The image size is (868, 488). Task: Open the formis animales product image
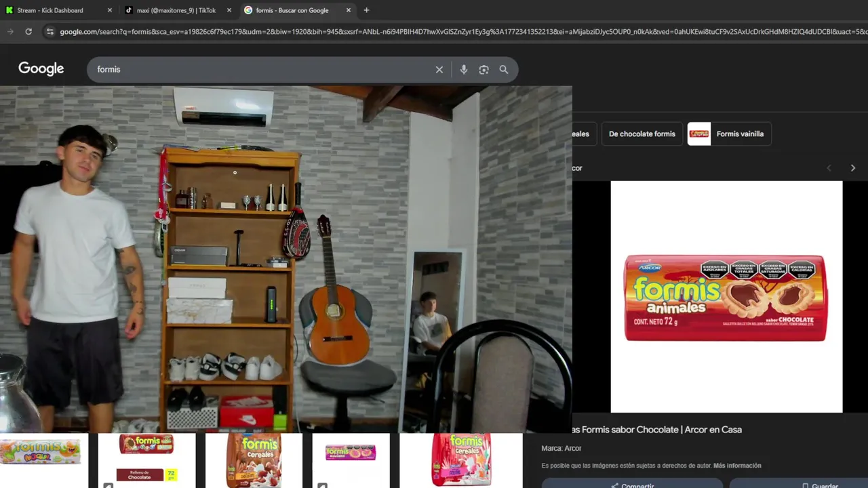pyautogui.click(x=726, y=297)
